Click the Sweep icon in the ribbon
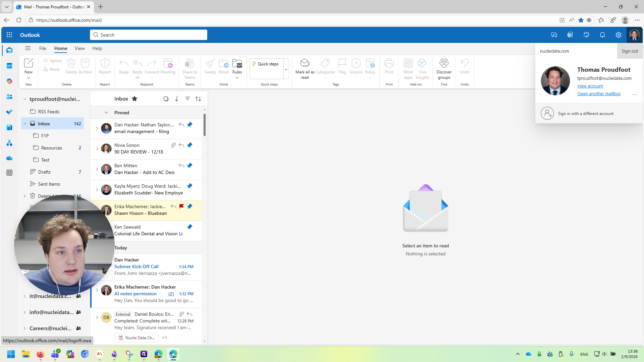The width and height of the screenshot is (644, 362). click(210, 63)
